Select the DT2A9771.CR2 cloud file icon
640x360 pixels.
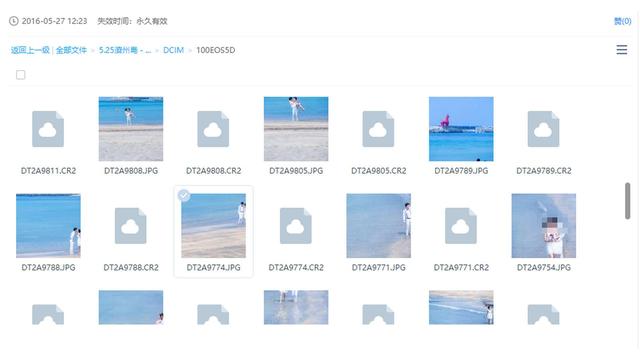[461, 226]
